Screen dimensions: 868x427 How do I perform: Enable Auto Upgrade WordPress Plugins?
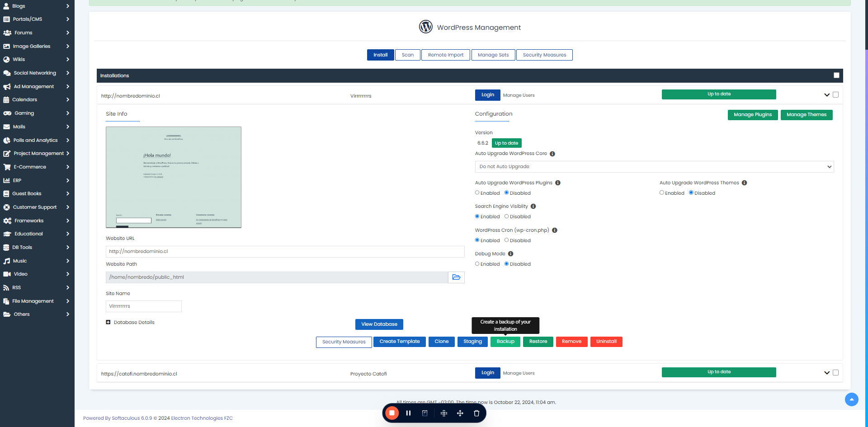(x=477, y=193)
